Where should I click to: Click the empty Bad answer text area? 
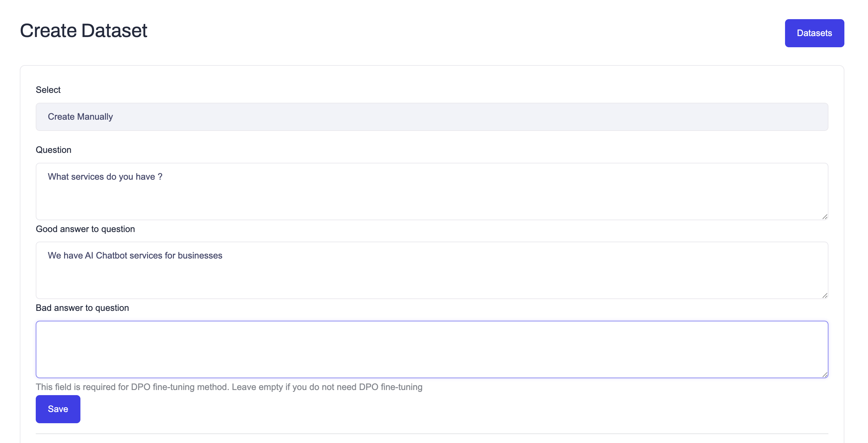tap(432, 349)
